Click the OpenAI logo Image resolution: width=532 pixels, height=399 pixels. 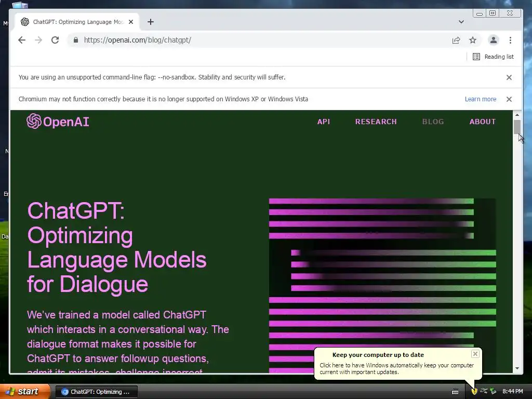tap(58, 121)
